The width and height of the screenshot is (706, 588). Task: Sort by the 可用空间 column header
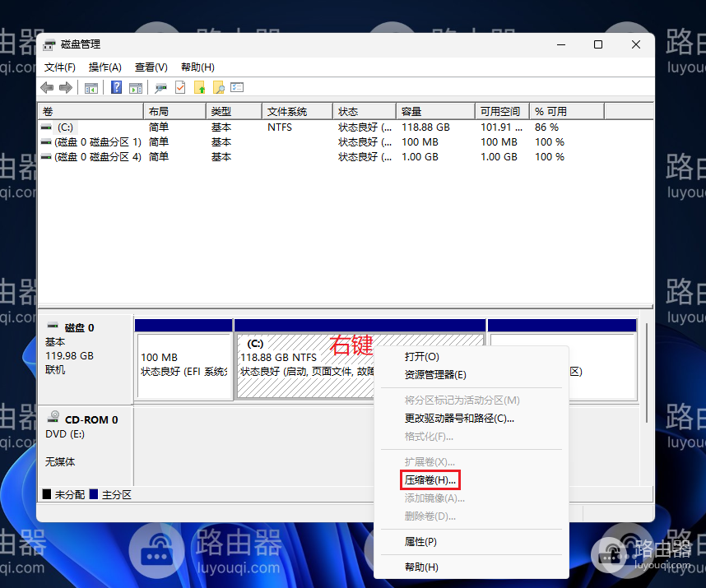[502, 112]
